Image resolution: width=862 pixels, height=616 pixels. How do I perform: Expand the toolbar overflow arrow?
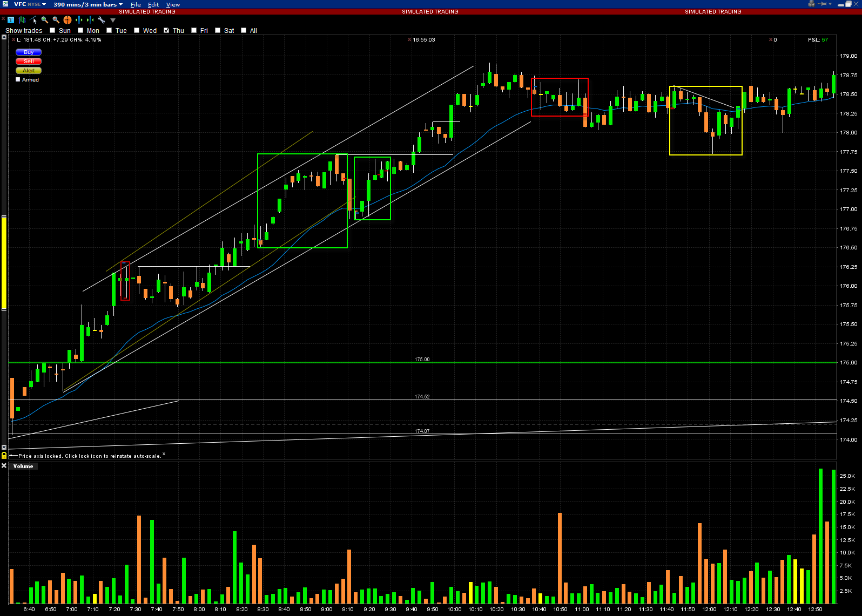113,21
